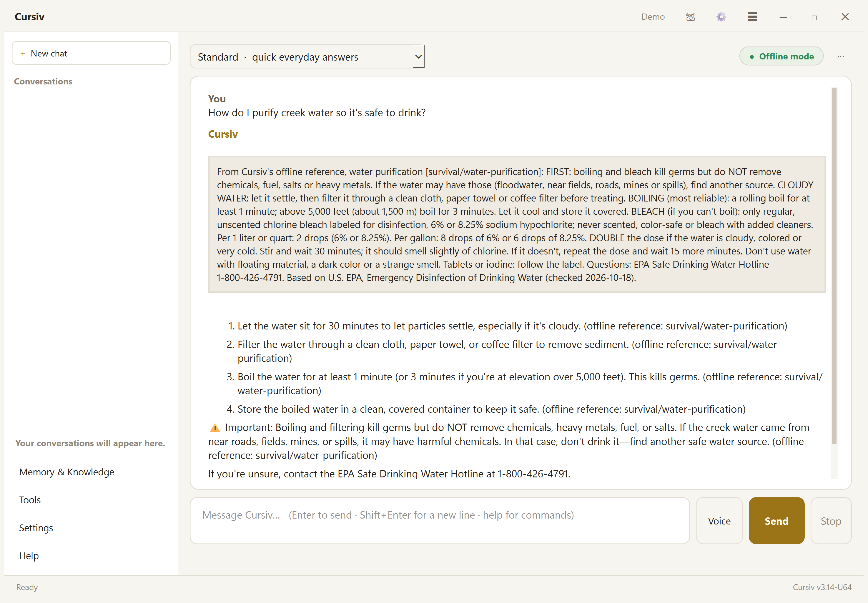Click the Voice button
The width and height of the screenshot is (868, 603).
[719, 521]
